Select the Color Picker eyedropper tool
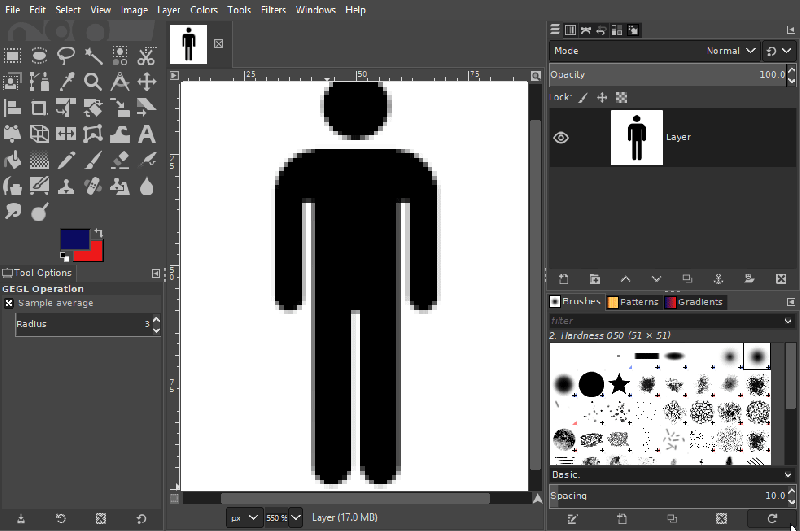The width and height of the screenshot is (800, 531). pyautogui.click(x=66, y=82)
